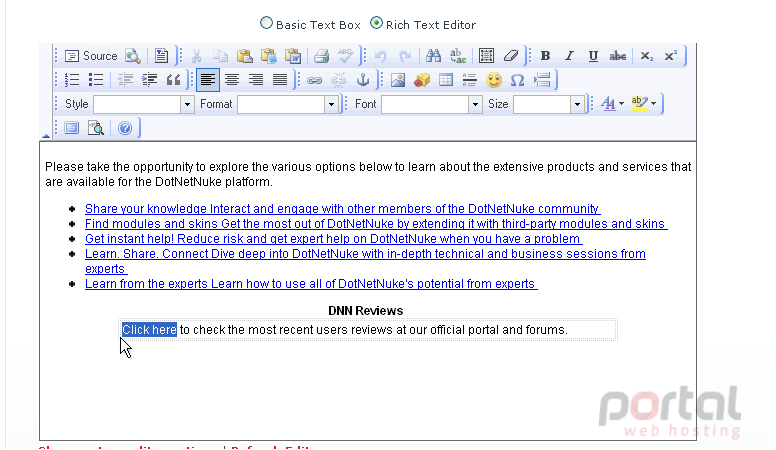Viewport: 776px width, 450px height.
Task: Toggle Italic formatting
Action: point(569,56)
